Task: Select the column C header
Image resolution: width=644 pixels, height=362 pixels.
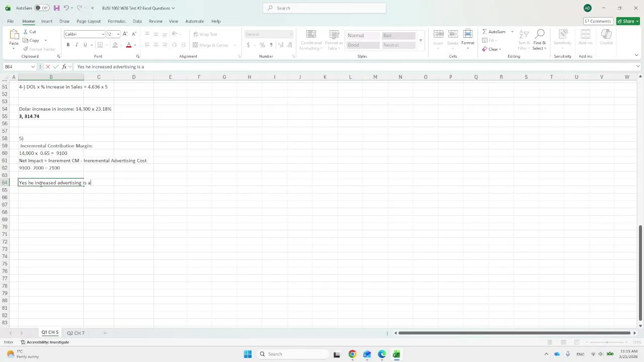Action: tap(99, 77)
